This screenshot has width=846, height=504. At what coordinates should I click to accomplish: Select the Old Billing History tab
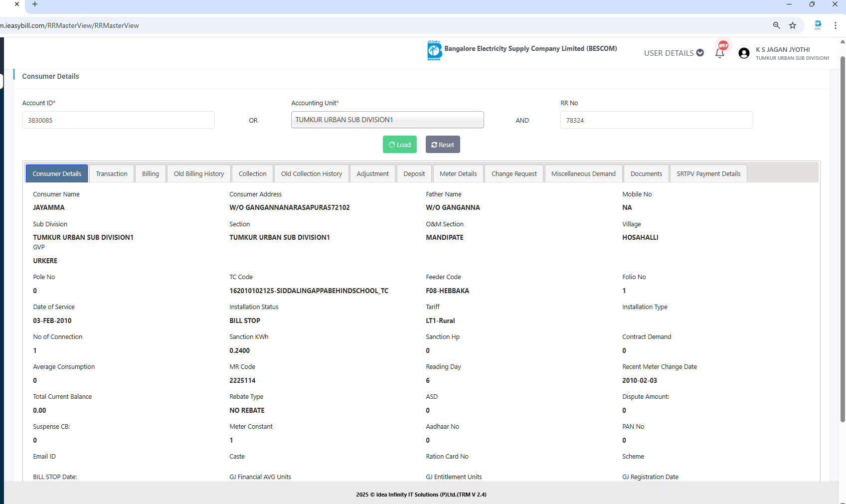(x=199, y=173)
